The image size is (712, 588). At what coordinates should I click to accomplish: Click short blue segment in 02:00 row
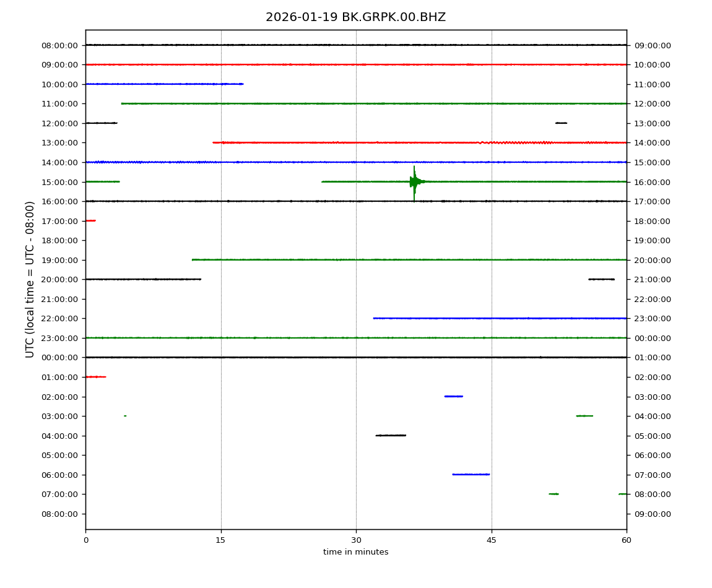(453, 396)
